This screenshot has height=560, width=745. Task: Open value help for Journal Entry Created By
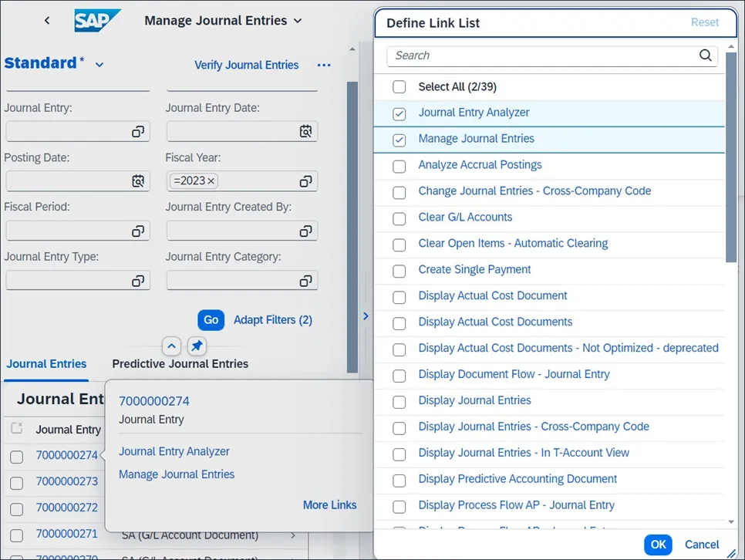coord(305,231)
